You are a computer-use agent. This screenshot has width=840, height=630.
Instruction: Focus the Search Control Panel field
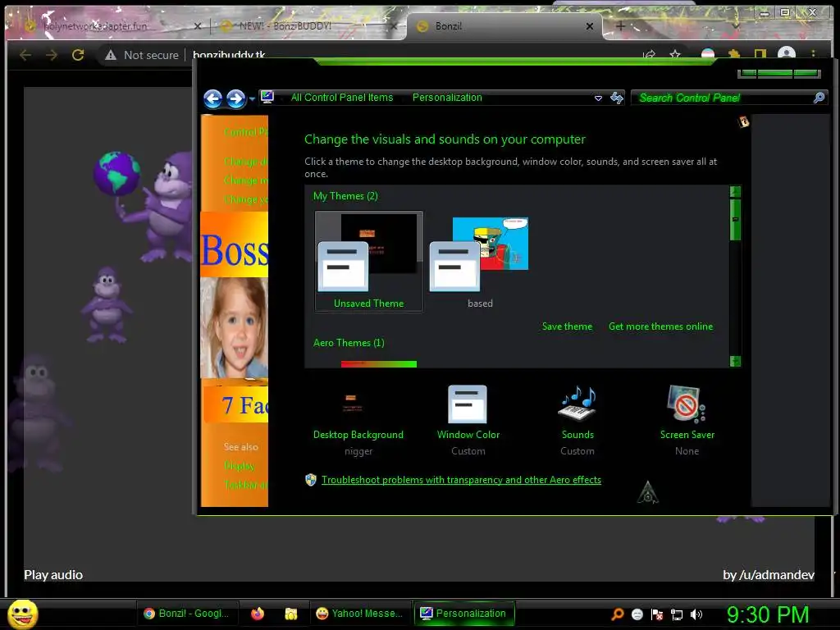click(724, 98)
